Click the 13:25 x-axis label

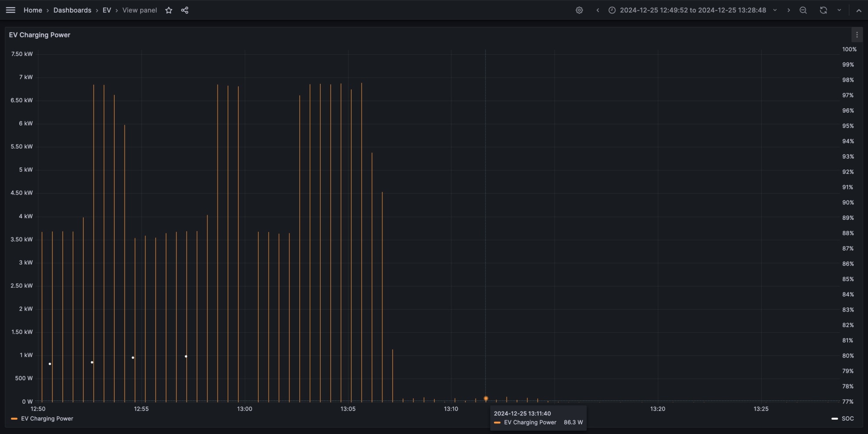[x=761, y=409]
